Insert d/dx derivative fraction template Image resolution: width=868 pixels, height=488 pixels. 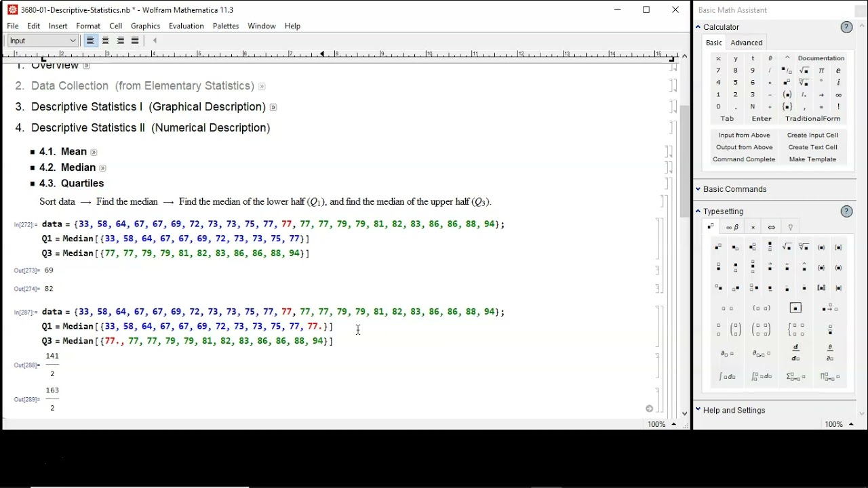pyautogui.click(x=795, y=353)
